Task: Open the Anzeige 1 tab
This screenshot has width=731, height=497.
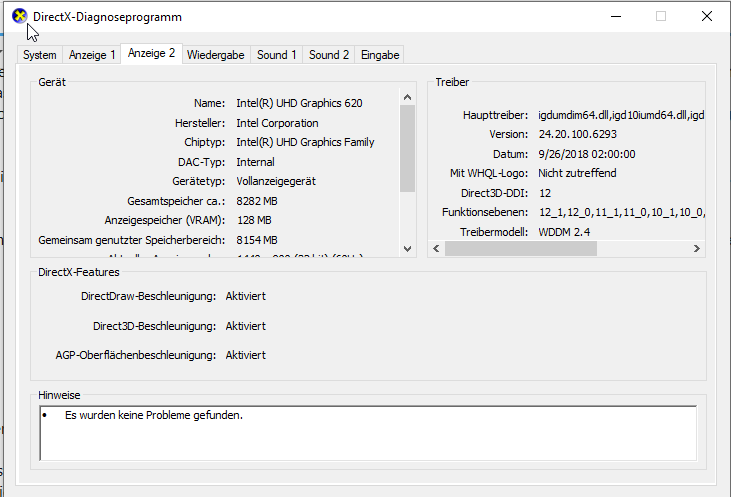Action: point(92,55)
